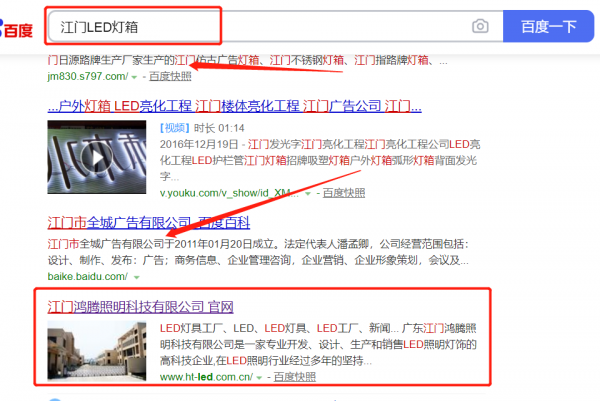Expand dropdown arrow next to www.ht-led.com.cn
This screenshot has height=401, width=600.
coord(259,377)
